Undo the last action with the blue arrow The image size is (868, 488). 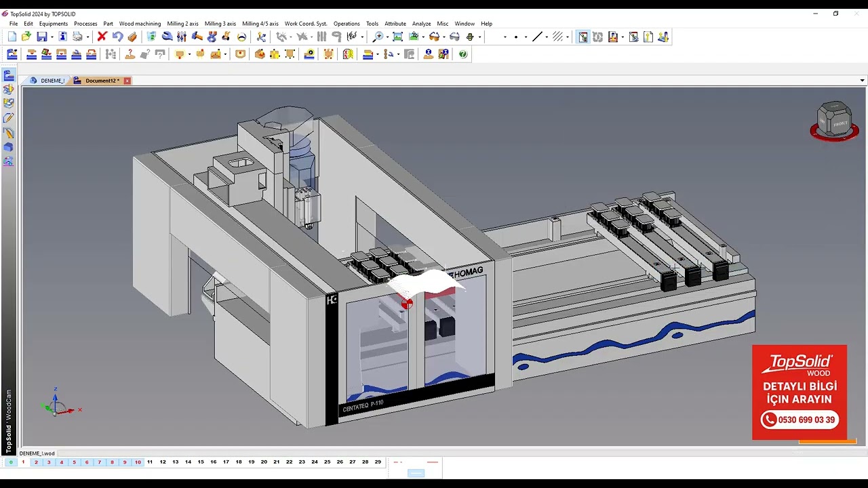(x=117, y=37)
